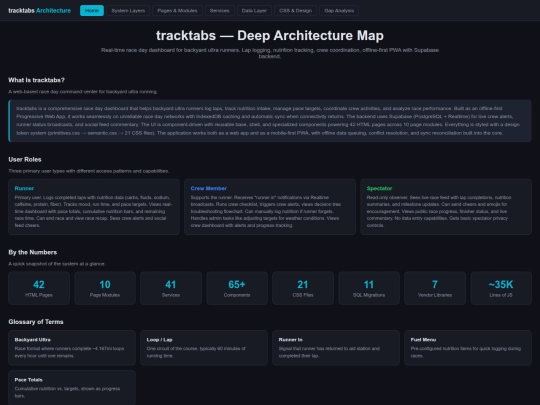This screenshot has height=405, width=540.
Task: Click the Runner In glossary card
Action: point(336,348)
